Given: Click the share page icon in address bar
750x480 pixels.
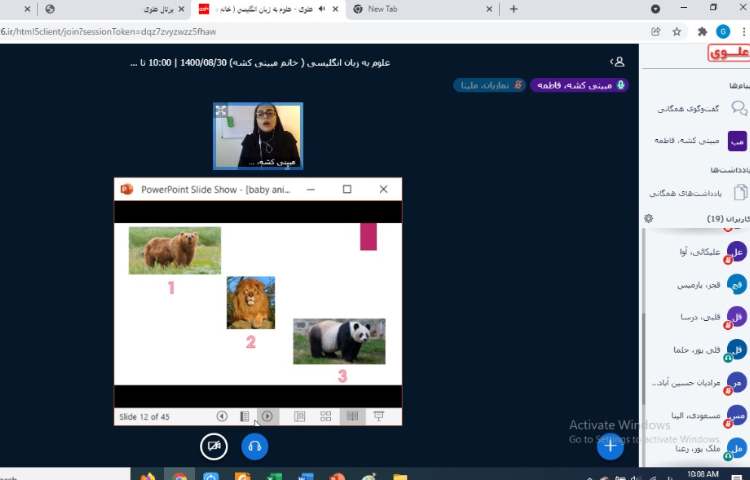Looking at the screenshot, I should coord(655,32).
